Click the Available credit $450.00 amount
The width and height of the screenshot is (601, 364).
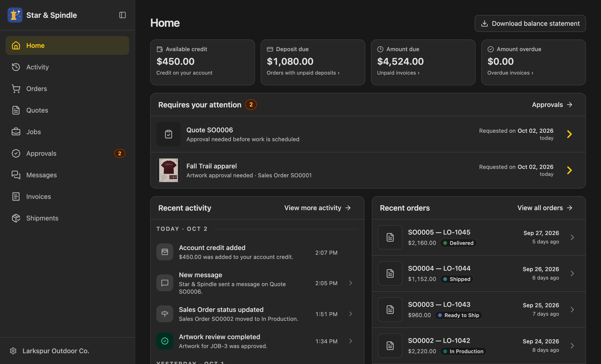175,61
